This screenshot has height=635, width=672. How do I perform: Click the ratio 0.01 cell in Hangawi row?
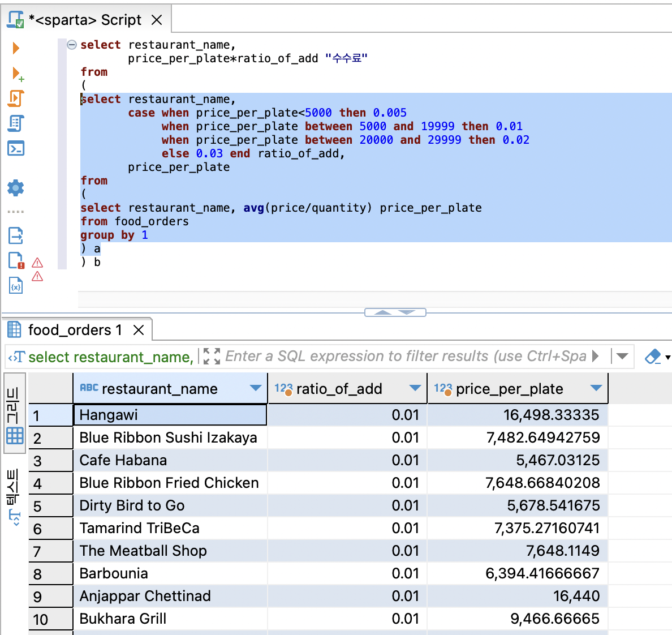347,415
